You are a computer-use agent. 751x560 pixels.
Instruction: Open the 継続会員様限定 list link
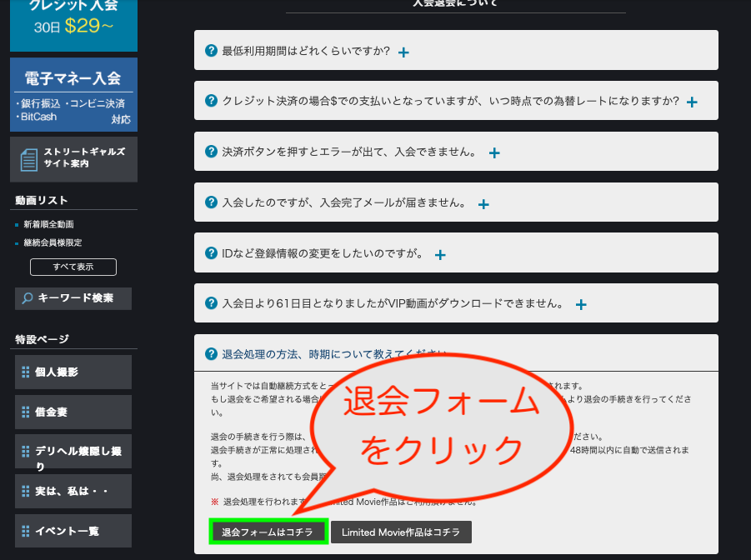53,242
